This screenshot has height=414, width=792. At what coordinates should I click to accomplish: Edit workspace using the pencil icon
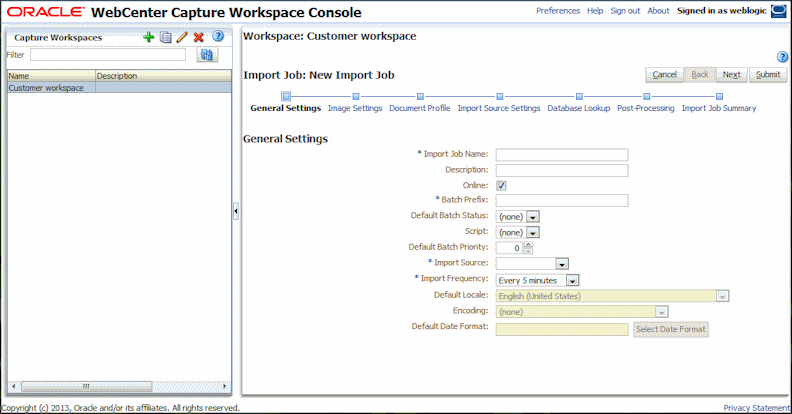click(x=182, y=37)
